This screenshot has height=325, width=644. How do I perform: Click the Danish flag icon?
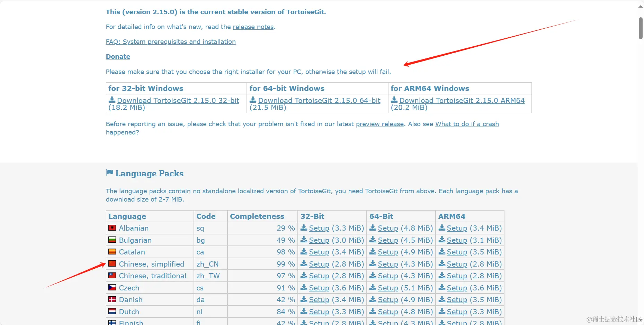coord(112,299)
